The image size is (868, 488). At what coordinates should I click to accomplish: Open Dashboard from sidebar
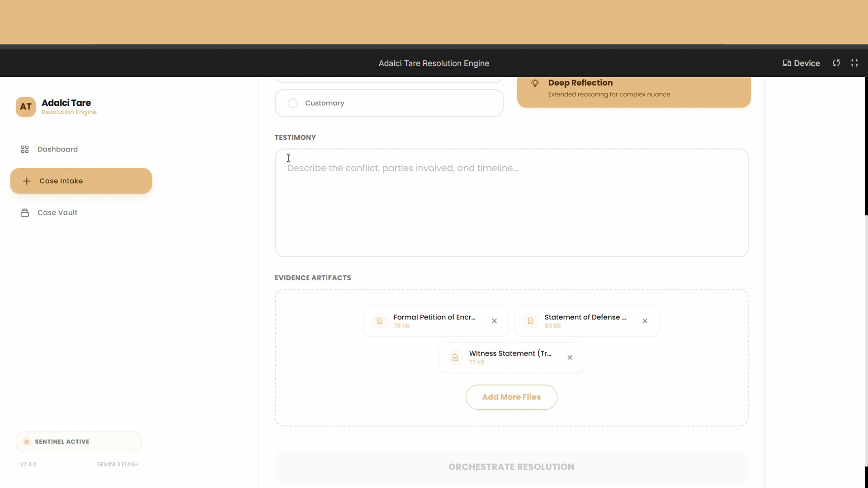(x=57, y=149)
